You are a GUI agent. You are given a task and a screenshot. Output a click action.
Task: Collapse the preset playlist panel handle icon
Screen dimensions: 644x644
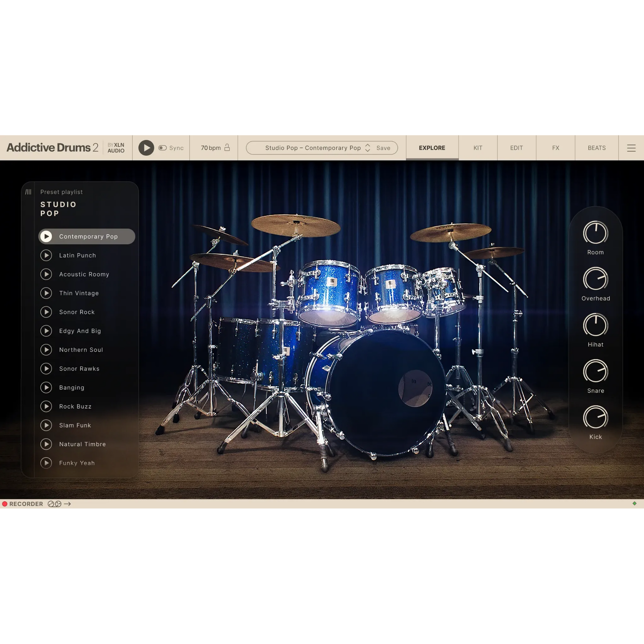tap(28, 192)
